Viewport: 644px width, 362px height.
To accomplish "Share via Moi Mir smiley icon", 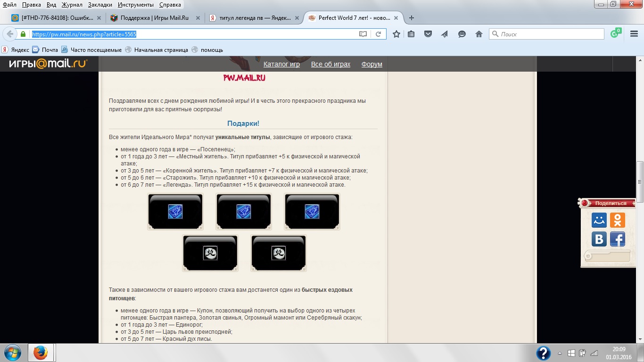I will (x=599, y=220).
